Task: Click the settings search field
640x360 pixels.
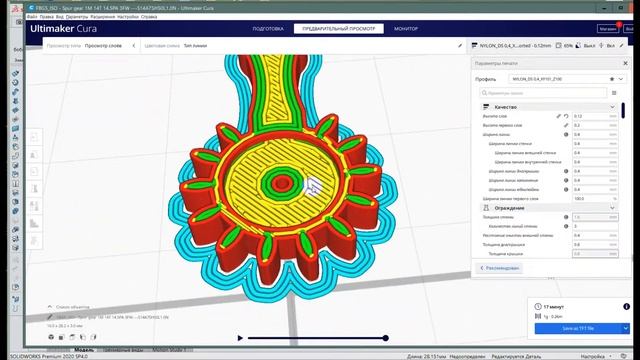Action: click(x=543, y=93)
